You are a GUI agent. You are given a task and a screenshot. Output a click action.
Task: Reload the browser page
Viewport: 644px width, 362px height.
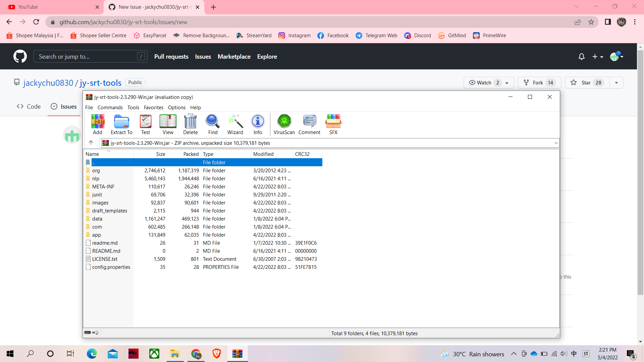pyautogui.click(x=36, y=22)
